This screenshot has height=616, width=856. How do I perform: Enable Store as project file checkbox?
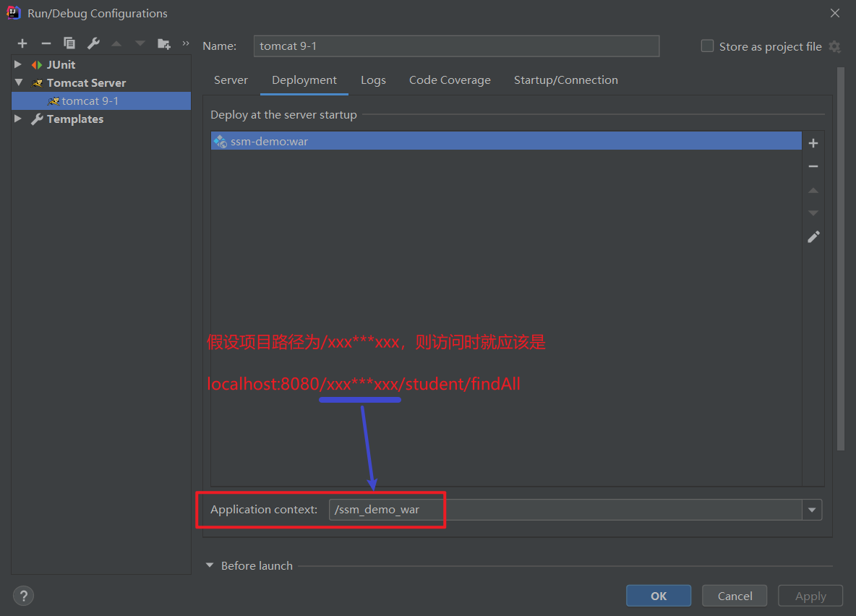tap(707, 46)
